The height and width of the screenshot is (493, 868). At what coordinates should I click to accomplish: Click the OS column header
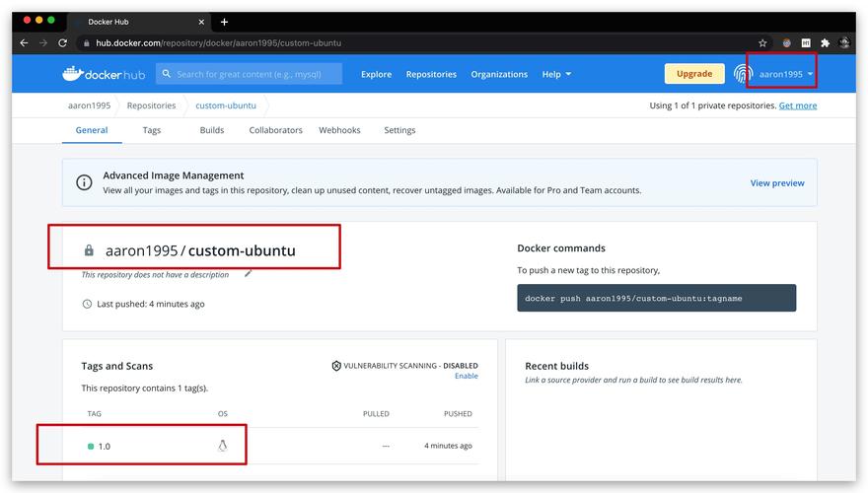click(223, 413)
